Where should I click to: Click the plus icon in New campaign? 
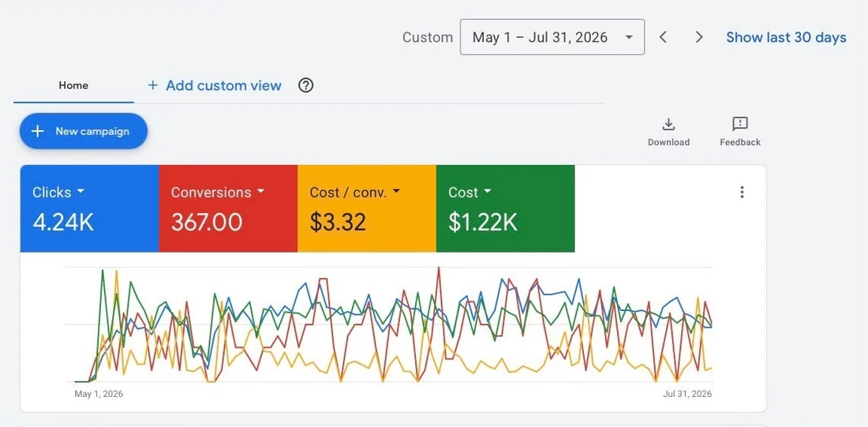coord(37,131)
